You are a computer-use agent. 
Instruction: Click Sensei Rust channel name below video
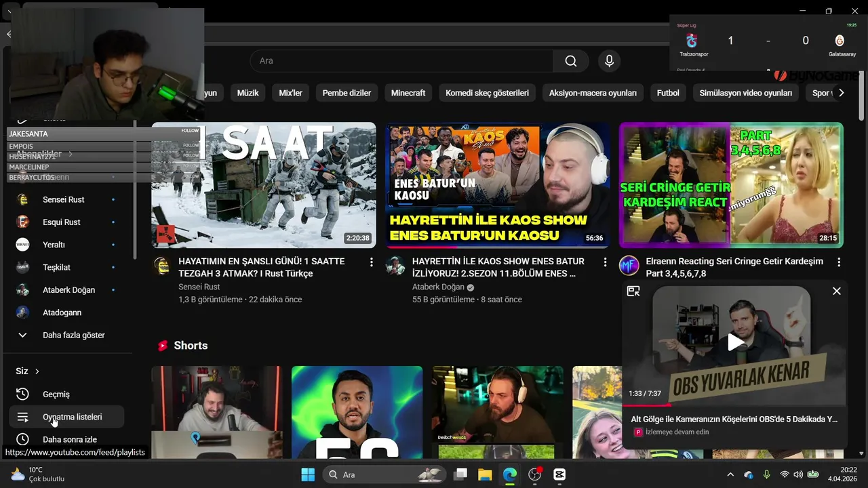coord(199,287)
